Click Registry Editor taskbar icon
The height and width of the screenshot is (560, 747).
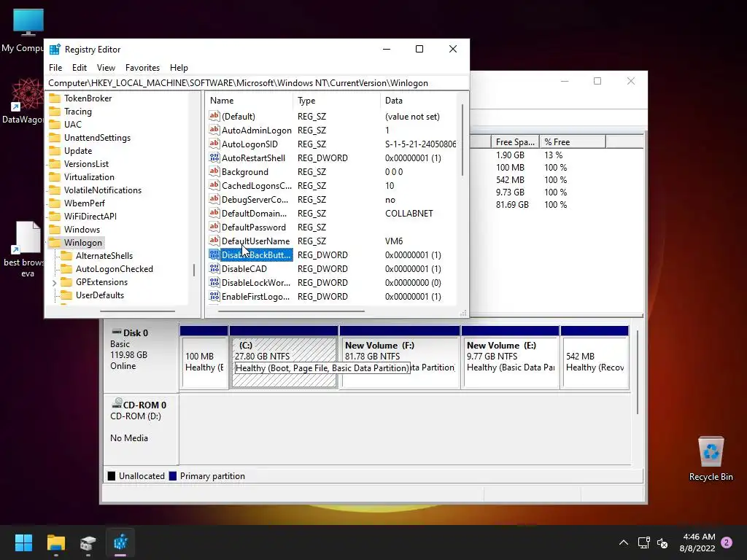click(x=120, y=542)
